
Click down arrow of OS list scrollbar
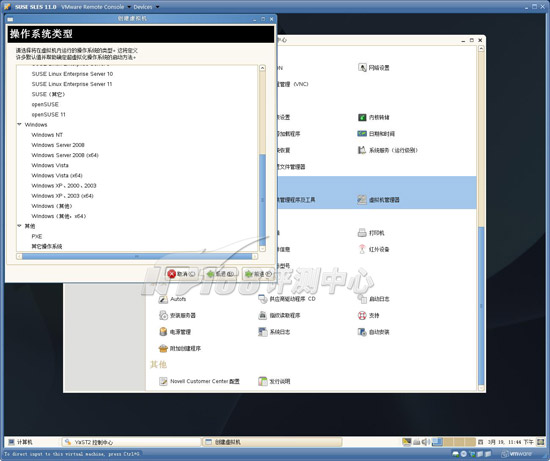tap(262, 248)
